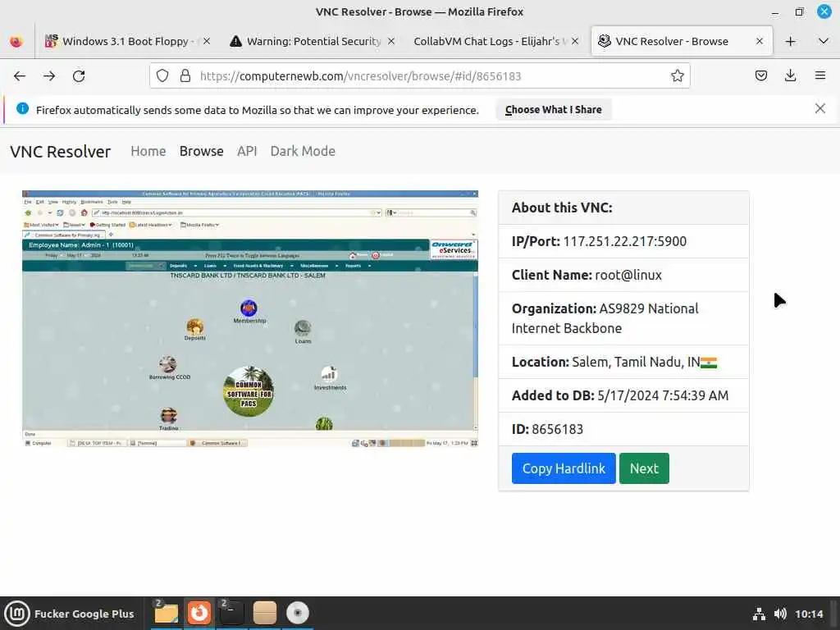The image size is (840, 630).
Task: Close the VNC Resolver - Browse tab
Action: [x=759, y=41]
